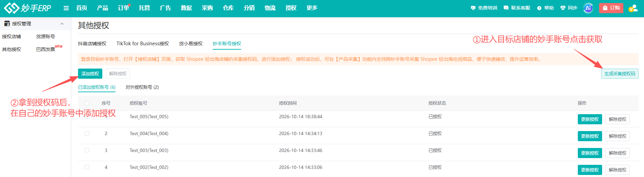Click timestamp 2026-10-14 14:34:13
Viewport: 644px width, 177px height.
coord(301,133)
